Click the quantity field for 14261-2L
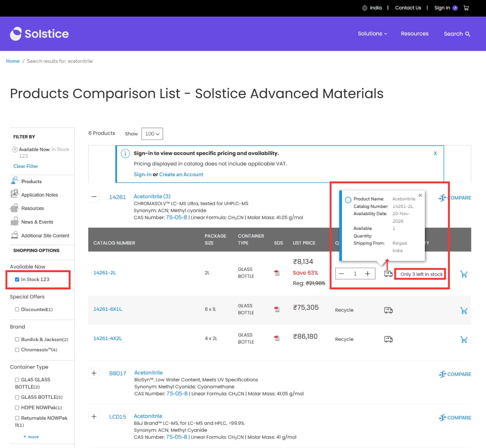The width and height of the screenshot is (486, 448). (355, 274)
